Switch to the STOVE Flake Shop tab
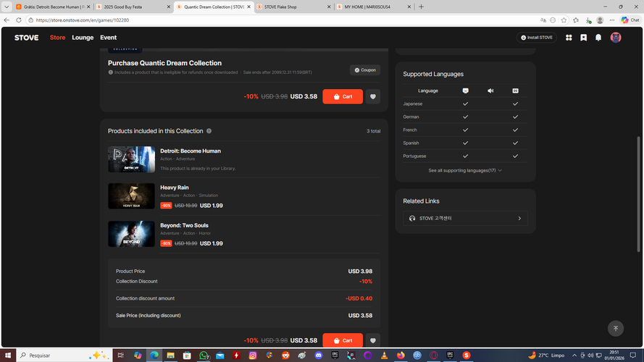This screenshot has width=644, height=362. tap(293, 7)
